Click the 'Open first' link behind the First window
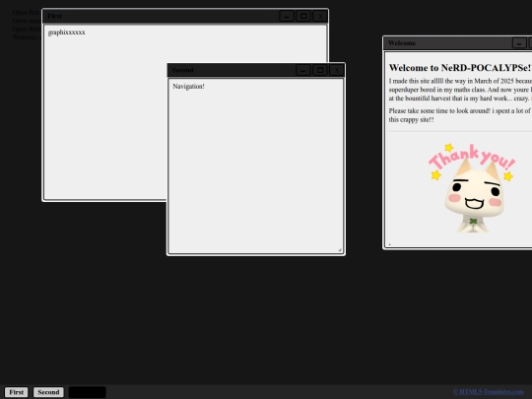The image size is (532, 399). 27,13
